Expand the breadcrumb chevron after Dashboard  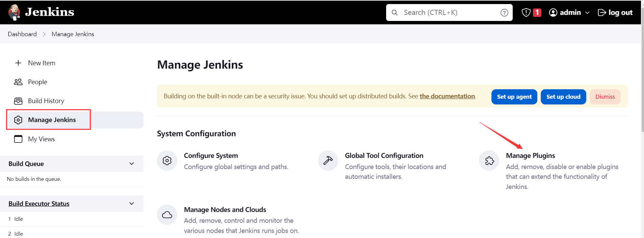coord(44,34)
